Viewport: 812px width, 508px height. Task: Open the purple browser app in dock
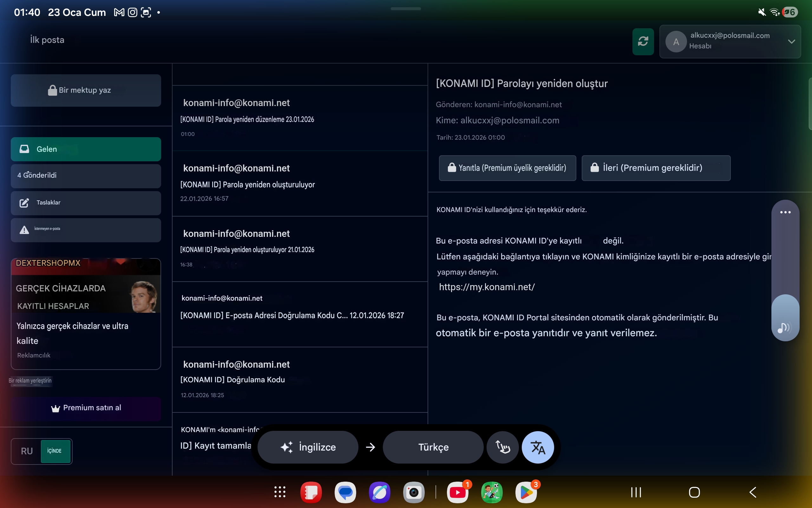(x=379, y=492)
